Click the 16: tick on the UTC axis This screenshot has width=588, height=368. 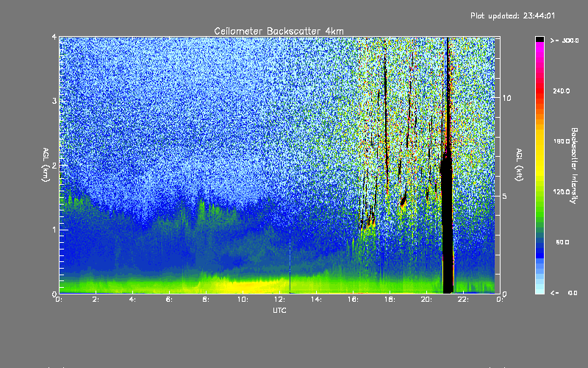point(353,300)
